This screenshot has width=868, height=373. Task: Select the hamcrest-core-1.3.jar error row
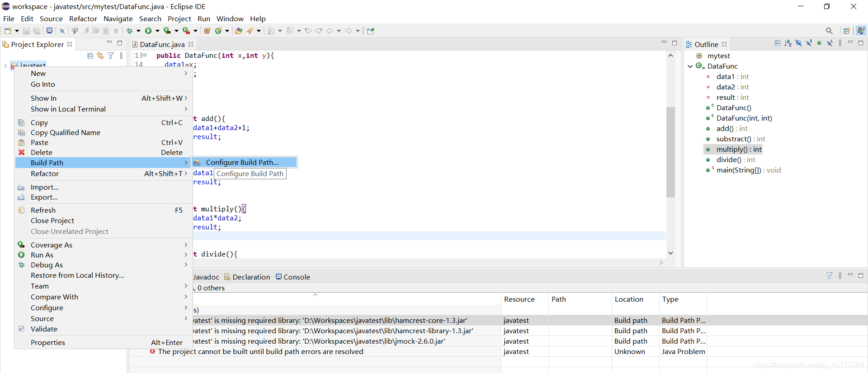[498, 320]
